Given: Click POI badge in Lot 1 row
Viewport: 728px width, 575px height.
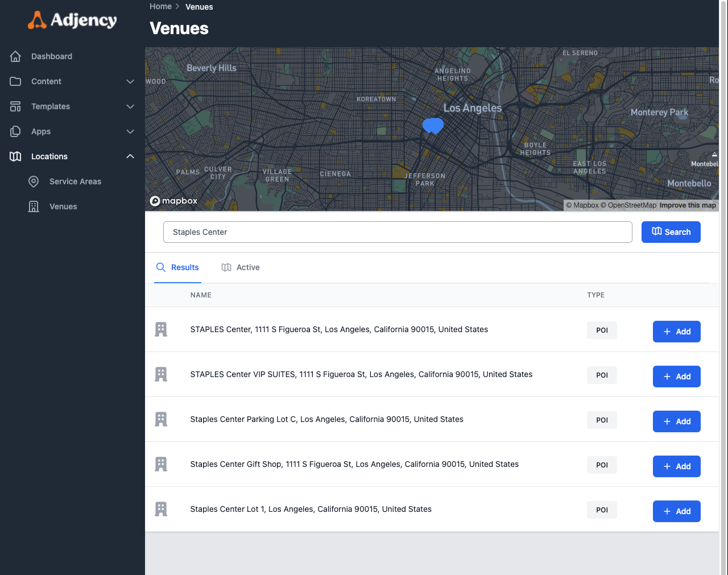Looking at the screenshot, I should click(x=602, y=510).
